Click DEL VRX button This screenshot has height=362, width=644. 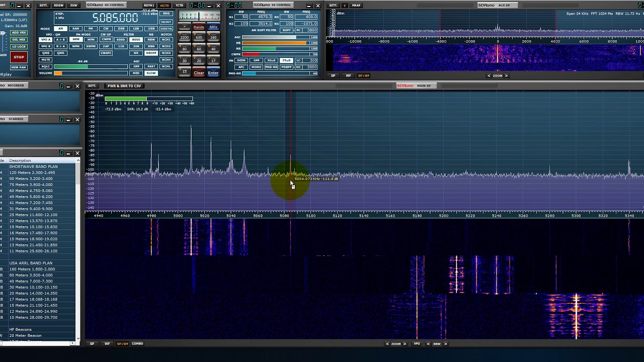point(19,40)
